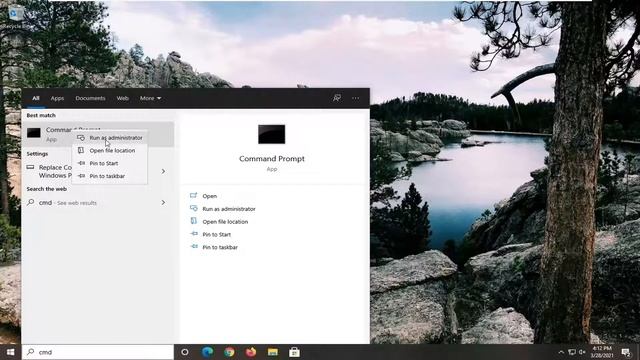The height and width of the screenshot is (360, 640).
Task: Click Open file location in right pane
Action: [x=225, y=222]
